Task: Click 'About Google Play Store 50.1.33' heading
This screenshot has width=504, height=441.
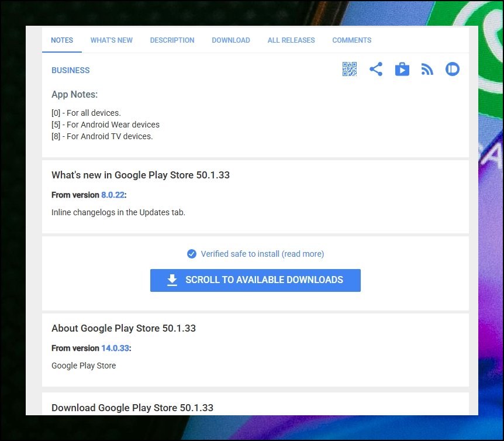Action: pyautogui.click(x=124, y=328)
